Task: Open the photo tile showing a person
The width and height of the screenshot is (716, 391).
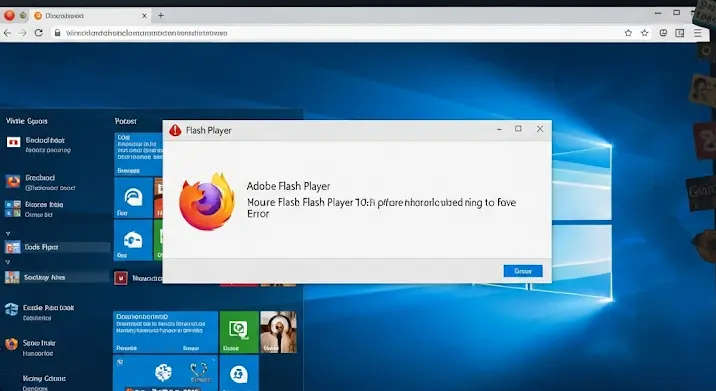Action: (279, 332)
